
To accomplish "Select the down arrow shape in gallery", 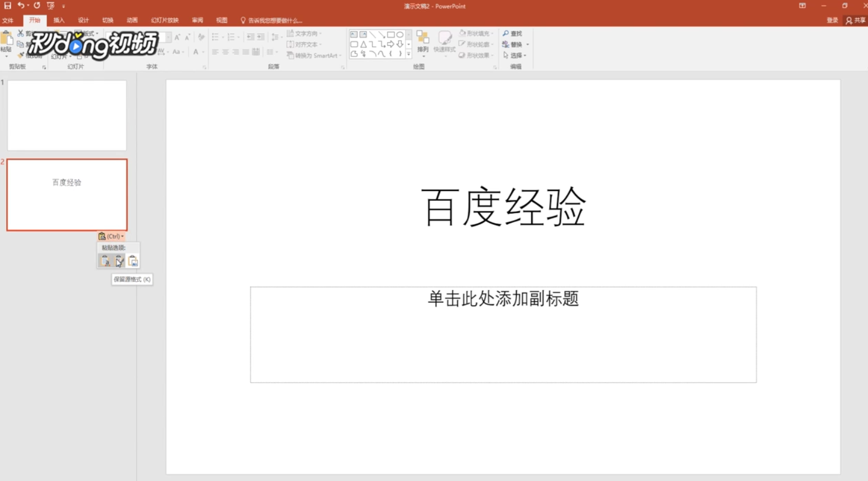I will (x=400, y=44).
